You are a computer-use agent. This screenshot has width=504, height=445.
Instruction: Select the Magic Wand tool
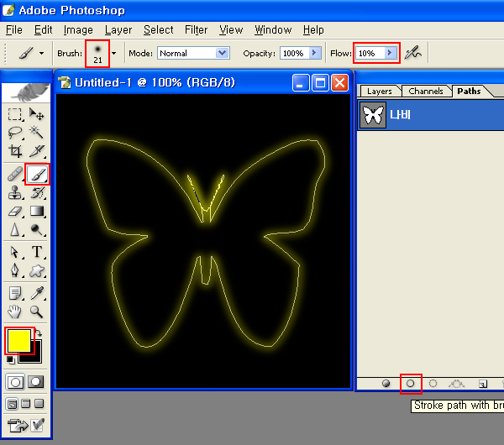point(37,133)
